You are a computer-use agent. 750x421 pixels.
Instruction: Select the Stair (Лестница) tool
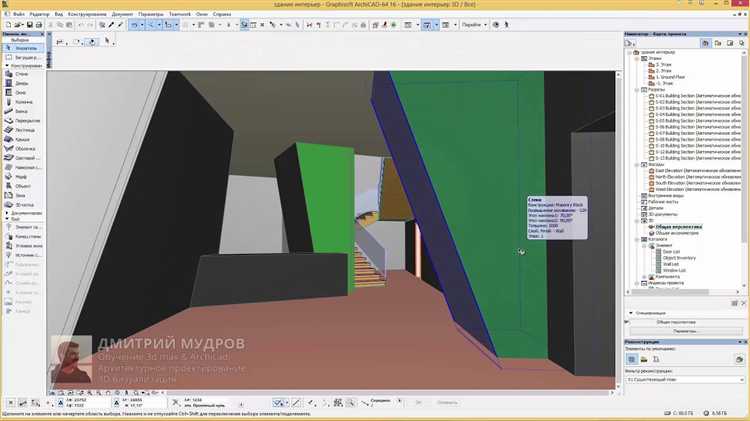pos(22,130)
